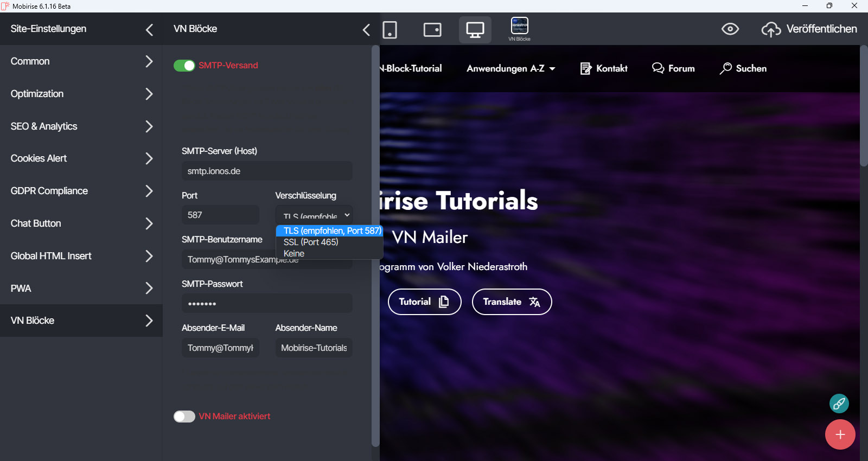Open the teal brush style editor button
This screenshot has width=868, height=461.
coord(839,403)
